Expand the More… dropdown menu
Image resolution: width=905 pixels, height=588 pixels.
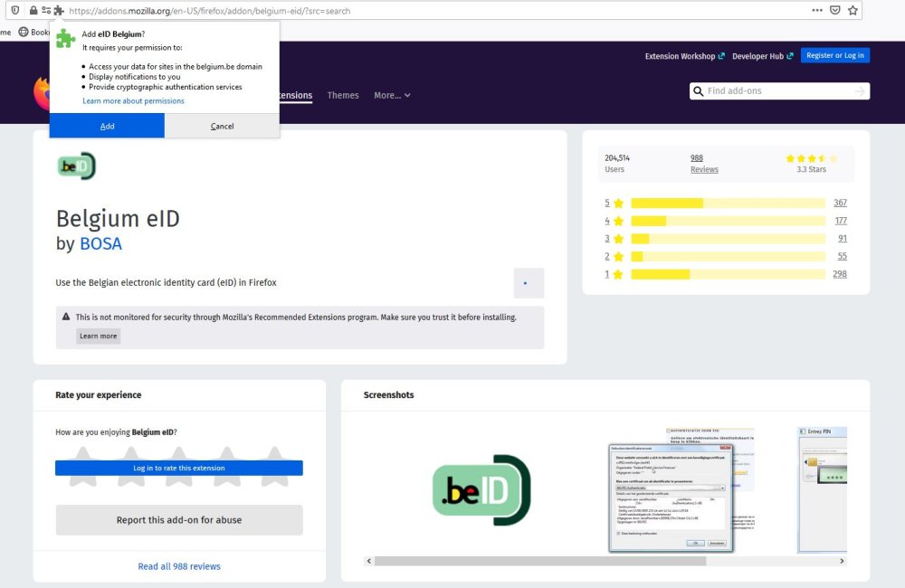click(x=392, y=95)
